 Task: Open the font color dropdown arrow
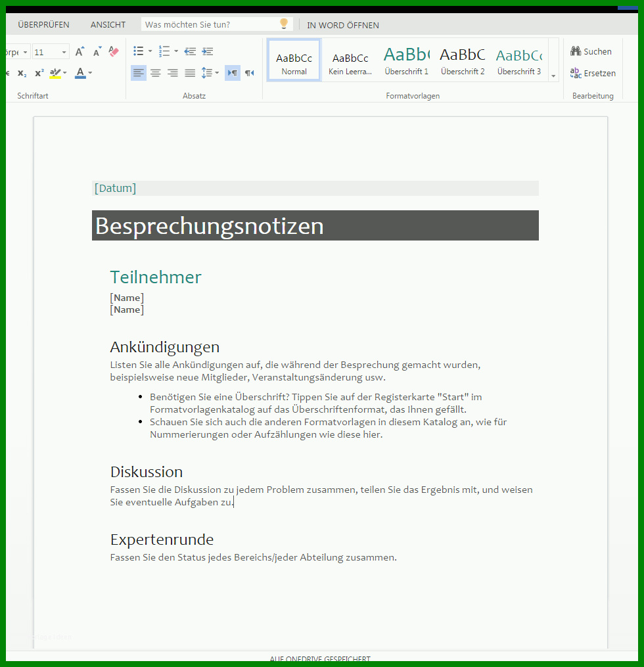pyautogui.click(x=90, y=73)
